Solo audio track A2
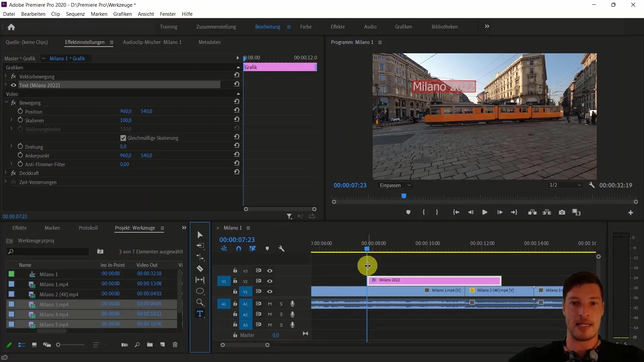The height and width of the screenshot is (362, 644). point(281,314)
